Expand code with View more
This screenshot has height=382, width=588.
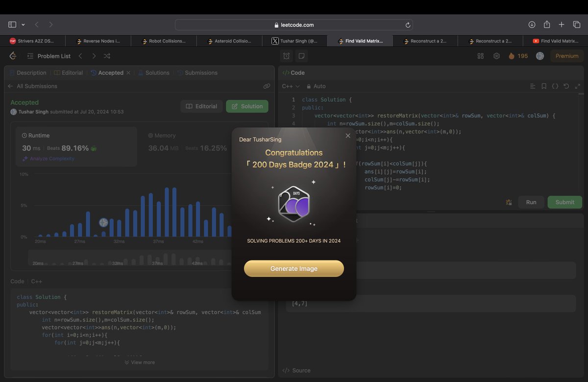click(x=139, y=362)
